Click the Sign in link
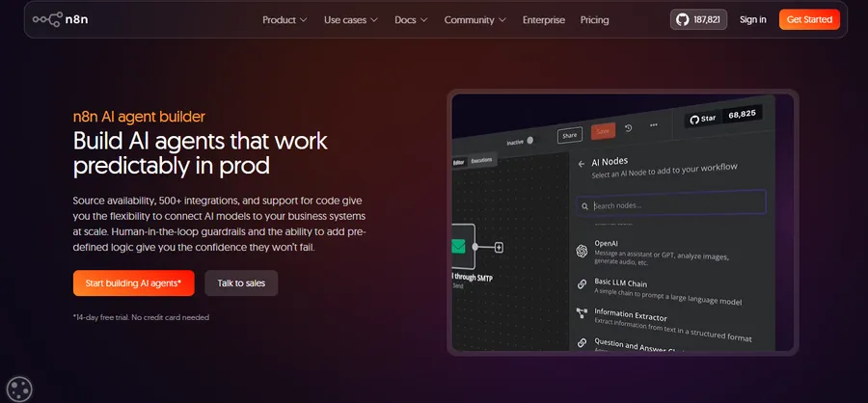Screen dimensions: 868x403 click(753, 19)
